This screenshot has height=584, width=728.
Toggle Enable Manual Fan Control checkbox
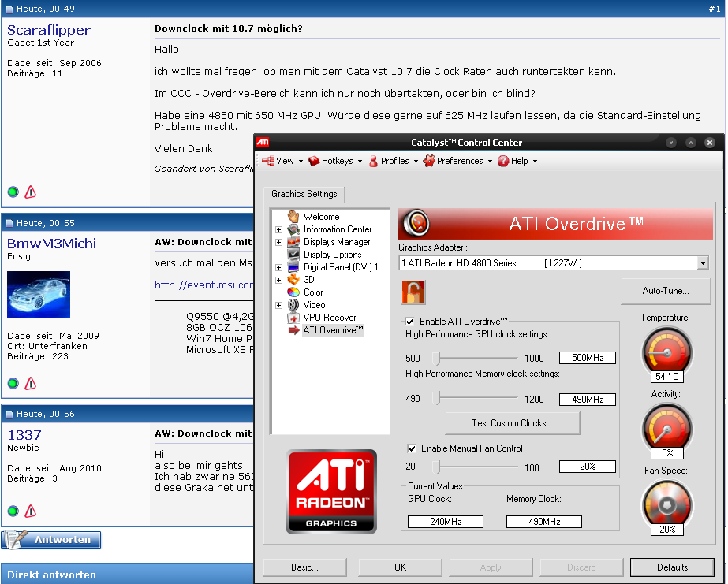click(x=412, y=448)
